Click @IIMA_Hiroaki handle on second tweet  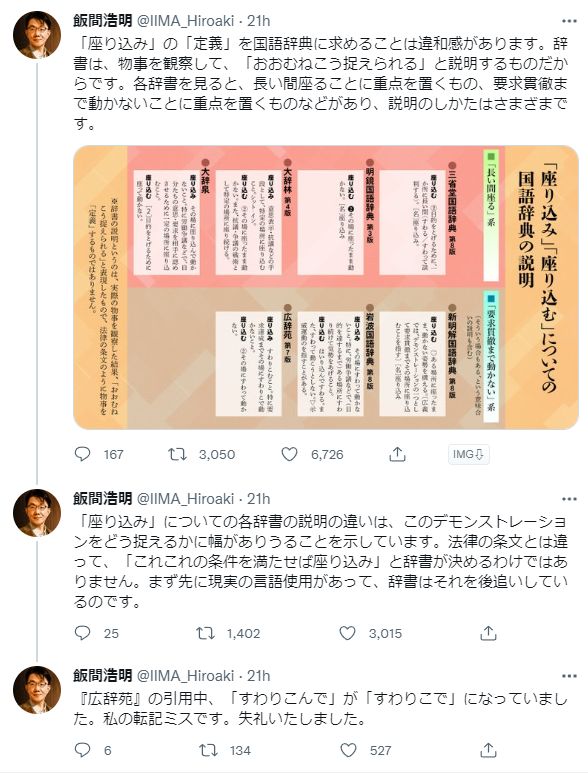(184, 499)
